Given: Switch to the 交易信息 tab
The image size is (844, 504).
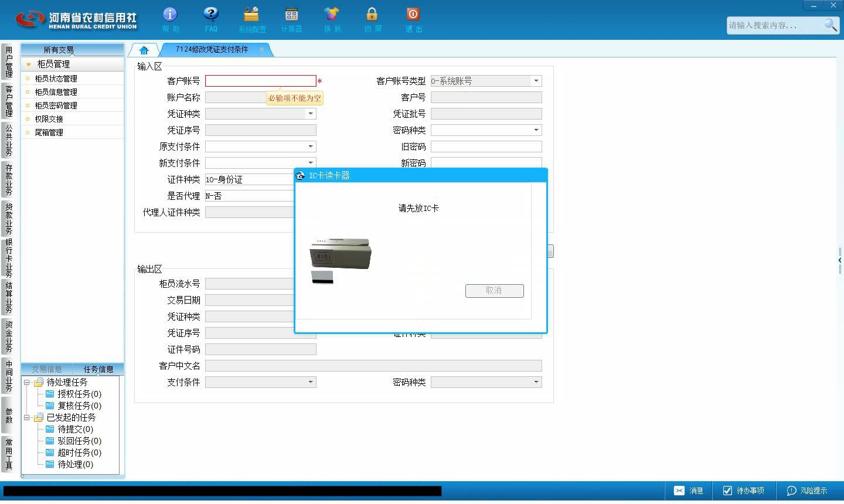Looking at the screenshot, I should [x=47, y=369].
